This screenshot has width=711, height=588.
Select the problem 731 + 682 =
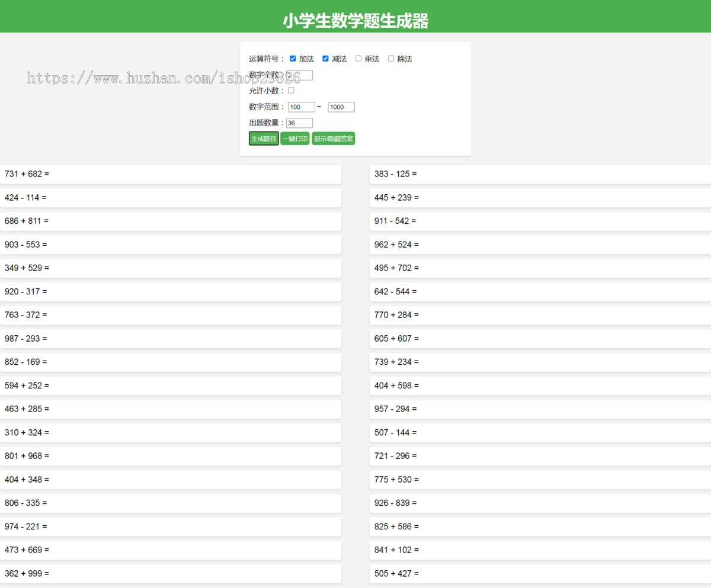171,174
